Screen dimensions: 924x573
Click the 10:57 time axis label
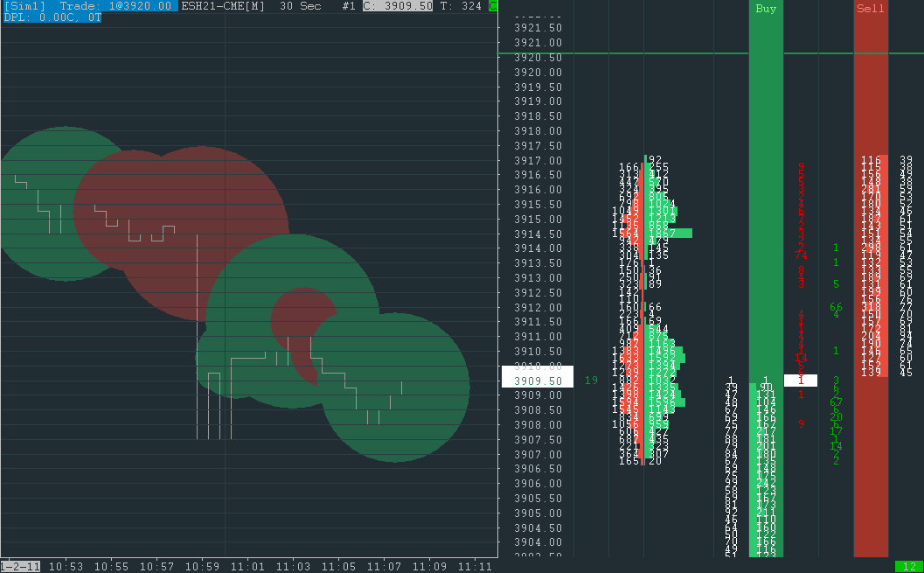coord(156,567)
